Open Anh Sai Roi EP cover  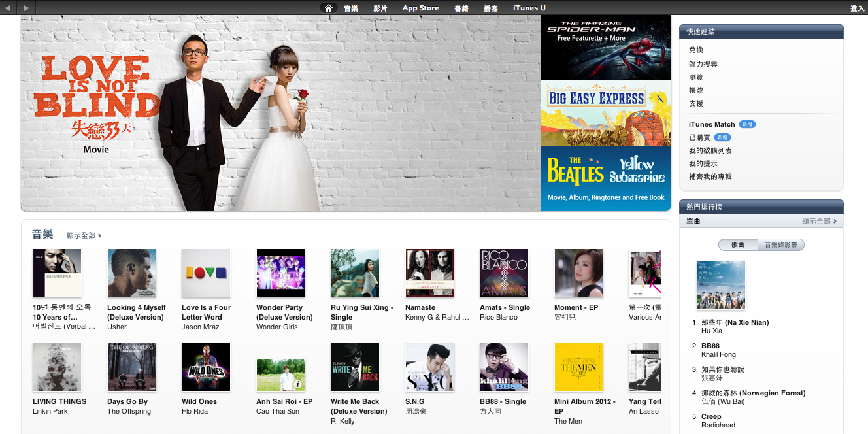click(x=280, y=375)
